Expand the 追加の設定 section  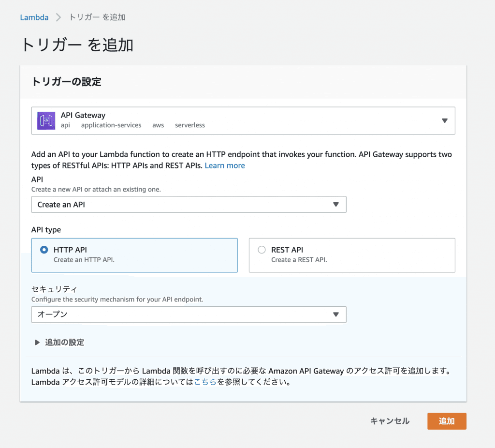(x=59, y=343)
